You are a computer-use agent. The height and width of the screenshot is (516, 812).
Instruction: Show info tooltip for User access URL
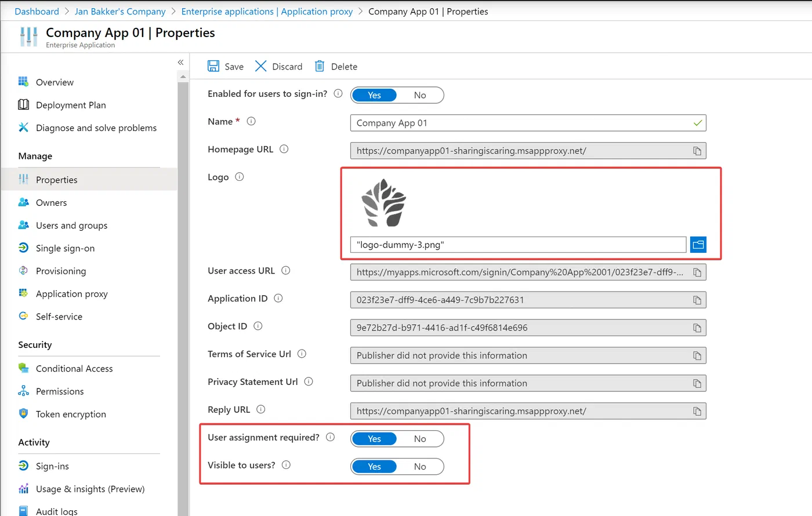pos(286,271)
